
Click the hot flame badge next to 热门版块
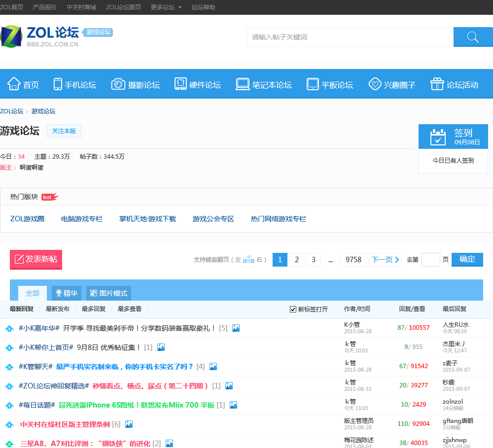50,197
